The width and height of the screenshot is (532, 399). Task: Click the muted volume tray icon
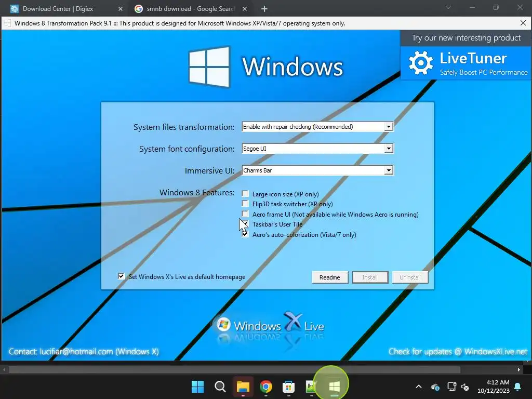pyautogui.click(x=465, y=387)
